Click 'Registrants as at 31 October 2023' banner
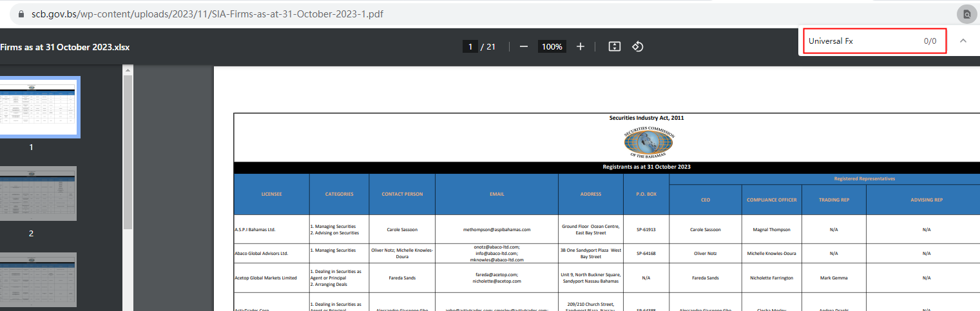 [x=646, y=167]
